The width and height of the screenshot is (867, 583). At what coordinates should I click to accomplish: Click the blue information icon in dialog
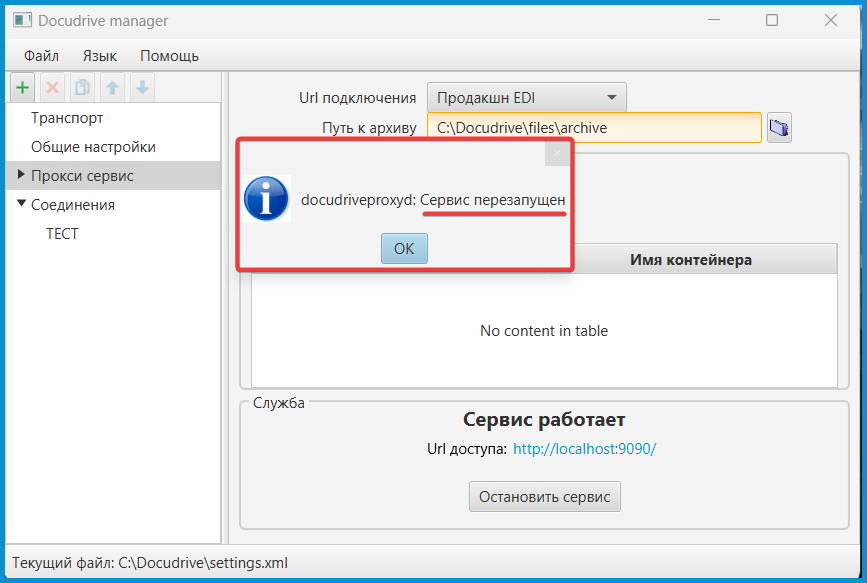pos(267,199)
